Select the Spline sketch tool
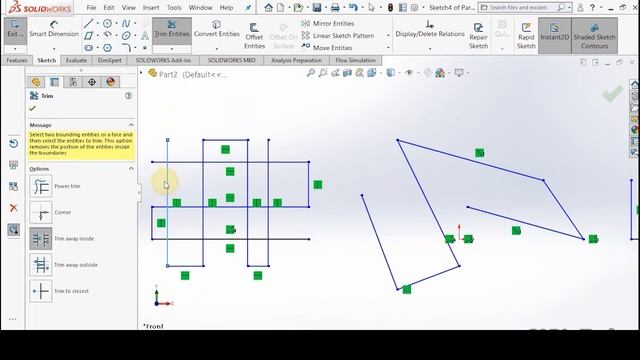Image resolution: width=640 pixels, height=360 pixels. [x=126, y=24]
